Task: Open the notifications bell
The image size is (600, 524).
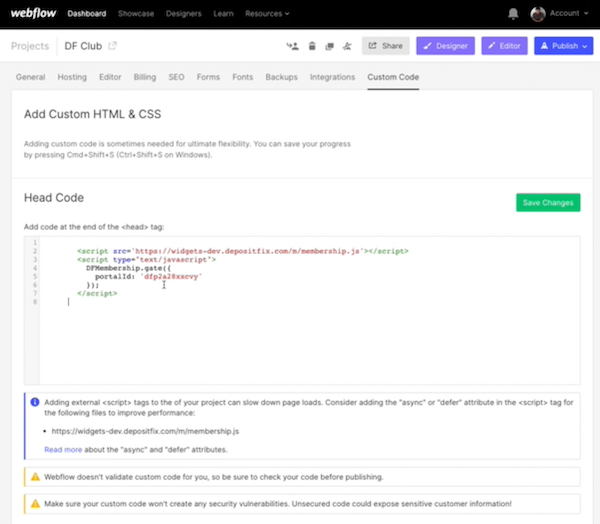Action: [x=513, y=14]
